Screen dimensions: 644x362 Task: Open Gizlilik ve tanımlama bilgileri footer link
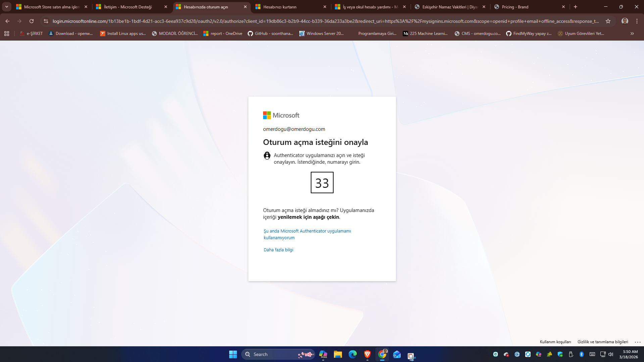(x=603, y=342)
